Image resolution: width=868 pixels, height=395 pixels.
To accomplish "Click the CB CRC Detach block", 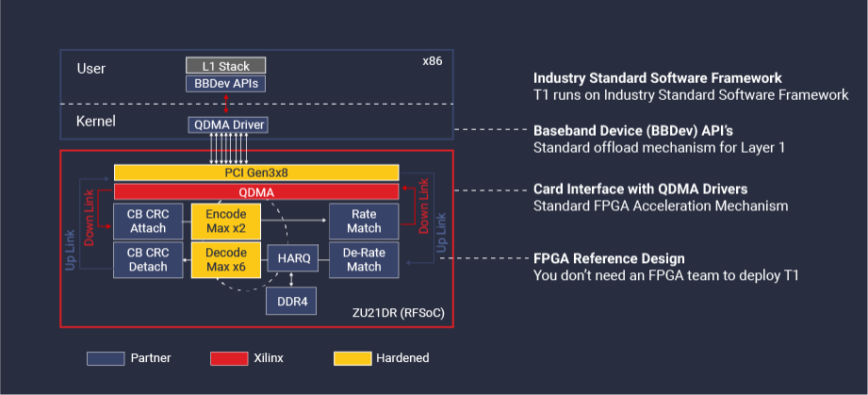I will click(x=148, y=260).
